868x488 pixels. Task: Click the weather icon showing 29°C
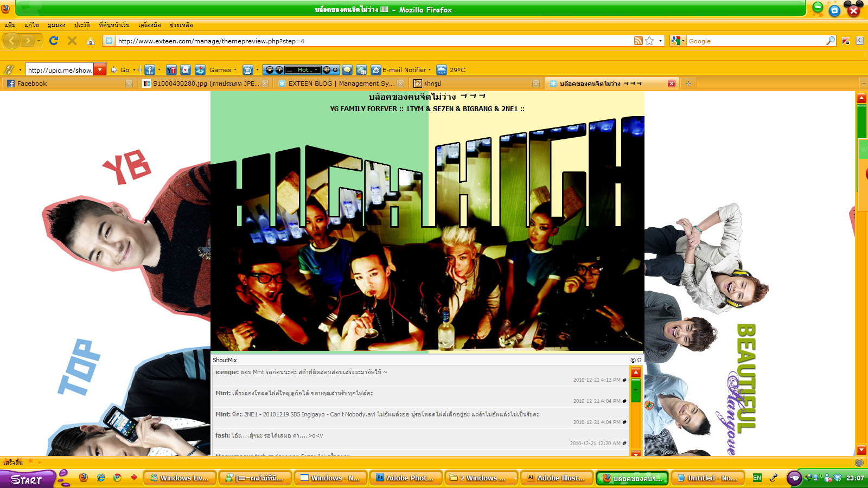(442, 70)
